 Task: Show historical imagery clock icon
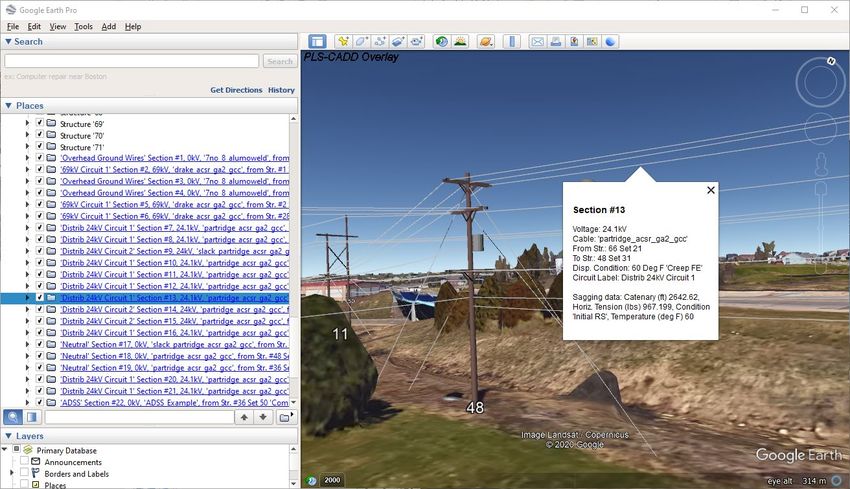[x=442, y=42]
